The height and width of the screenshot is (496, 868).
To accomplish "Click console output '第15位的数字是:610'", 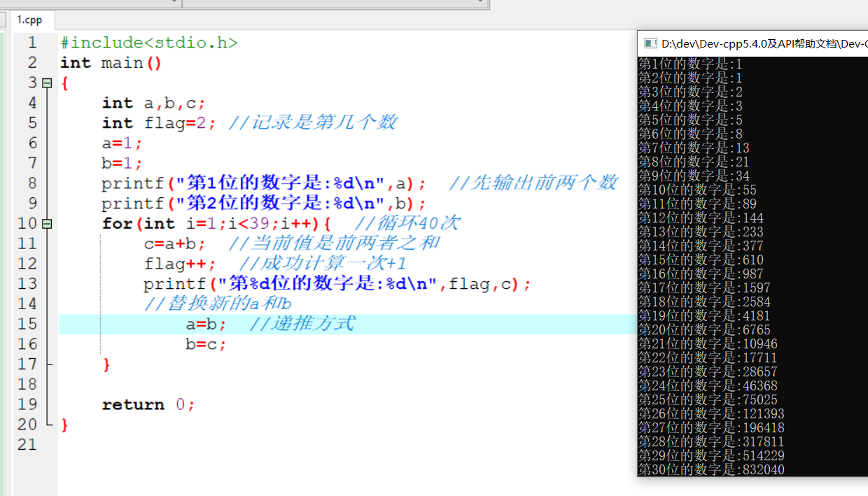I will coord(701,260).
